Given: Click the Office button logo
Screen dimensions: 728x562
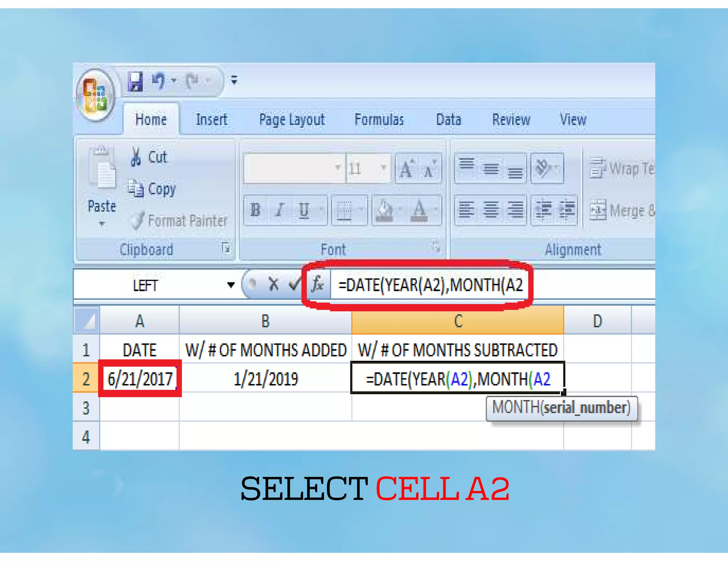Looking at the screenshot, I should pyautogui.click(x=95, y=95).
